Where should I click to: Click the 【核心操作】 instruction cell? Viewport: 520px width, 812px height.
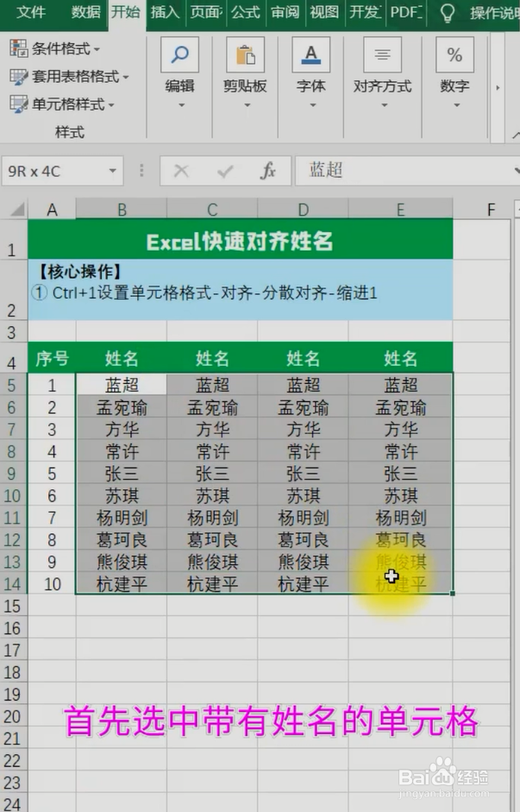pyautogui.click(x=240, y=289)
